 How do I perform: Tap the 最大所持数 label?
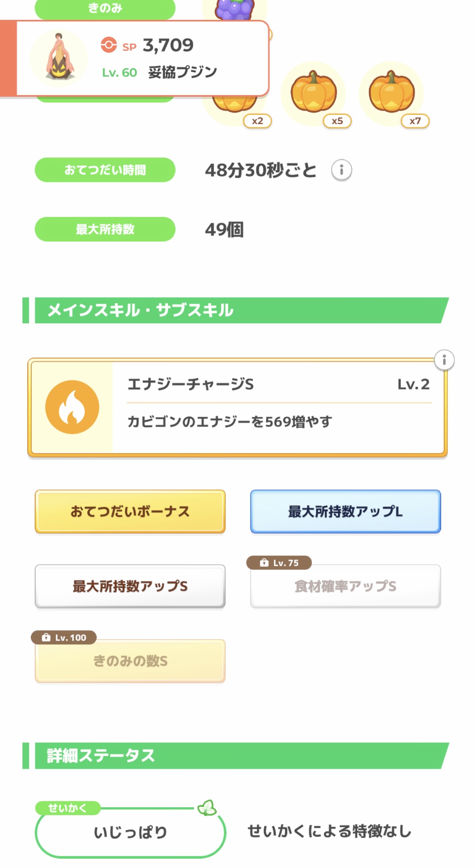105,229
